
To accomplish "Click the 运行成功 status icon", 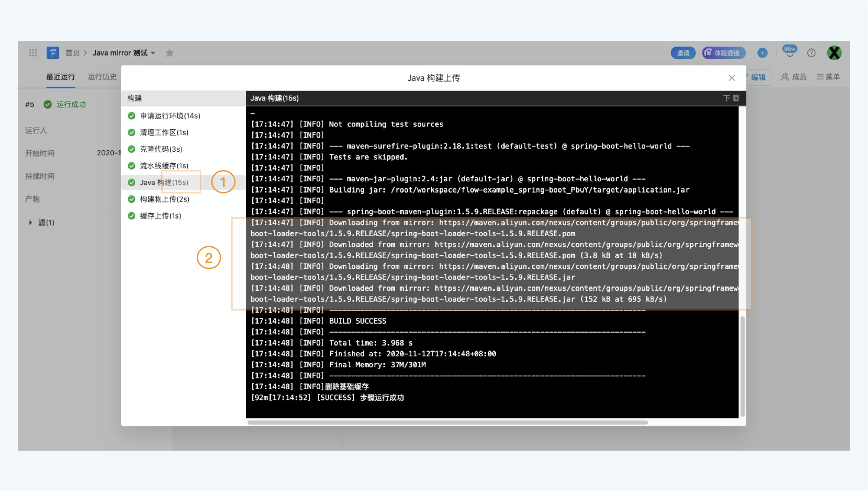I will click(x=48, y=104).
